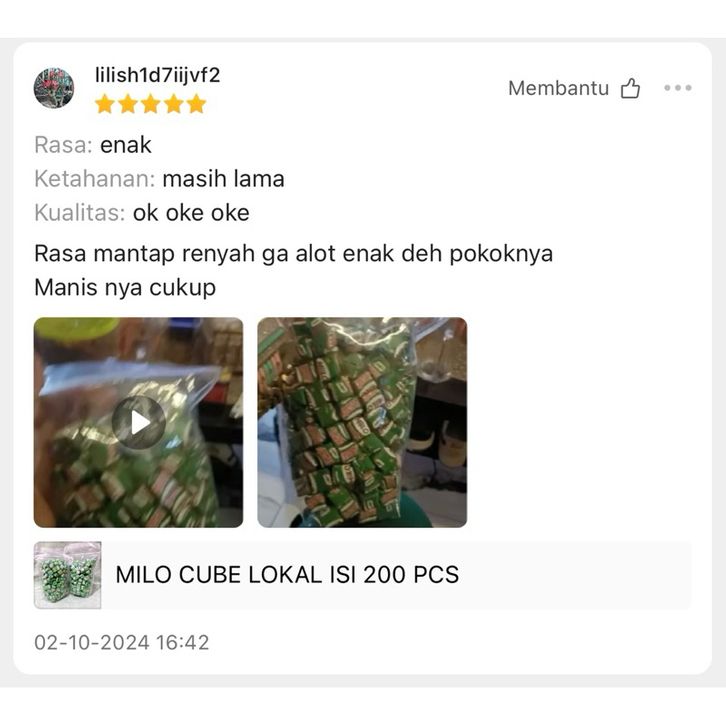Viewport: 726px width, 726px height.
Task: Click the 'Ketahanan: masih lama' attribute line
Action: click(159, 179)
